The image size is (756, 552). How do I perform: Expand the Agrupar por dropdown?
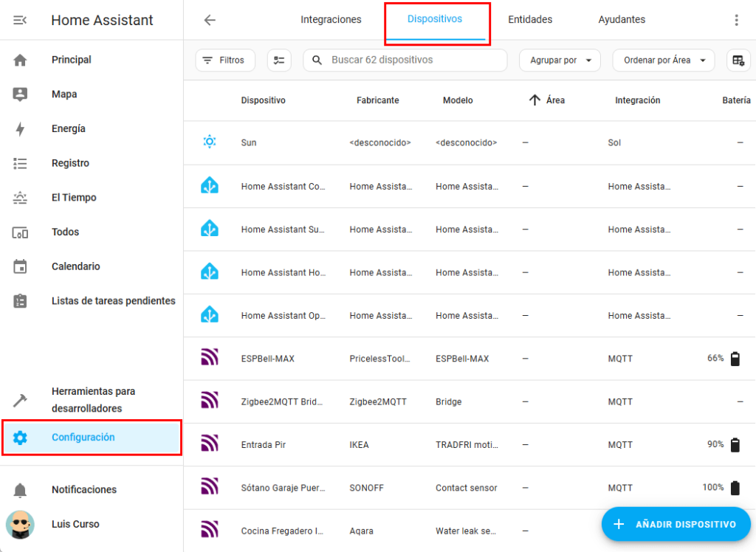[x=560, y=61]
